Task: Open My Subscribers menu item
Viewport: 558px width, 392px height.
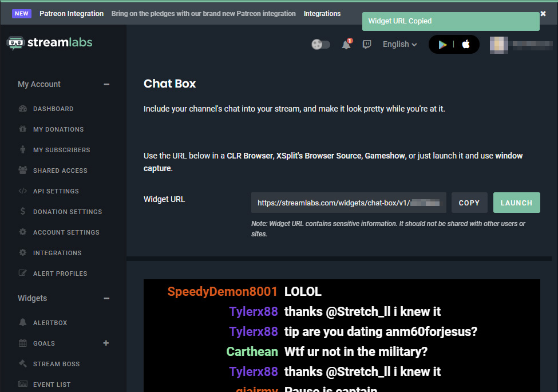Action: coord(62,150)
